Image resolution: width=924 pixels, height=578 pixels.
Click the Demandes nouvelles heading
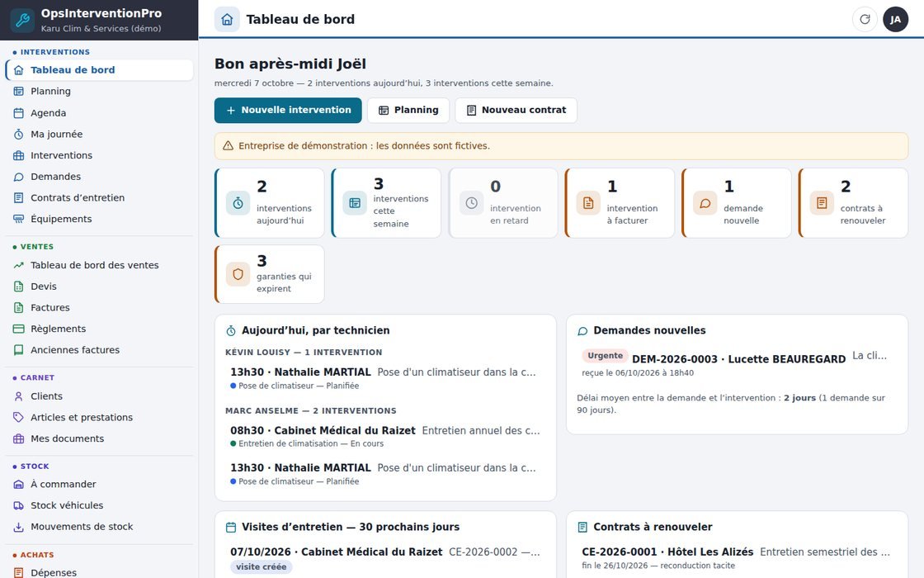(649, 331)
